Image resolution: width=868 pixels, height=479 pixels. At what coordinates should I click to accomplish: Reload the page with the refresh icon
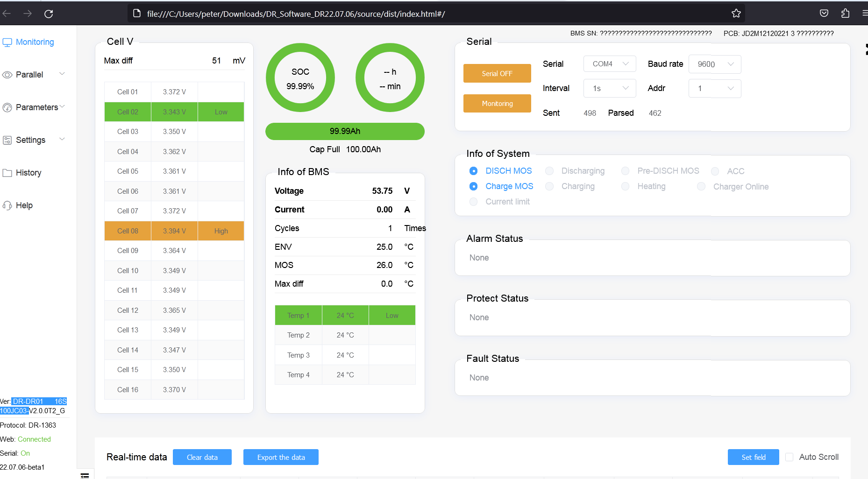point(49,14)
